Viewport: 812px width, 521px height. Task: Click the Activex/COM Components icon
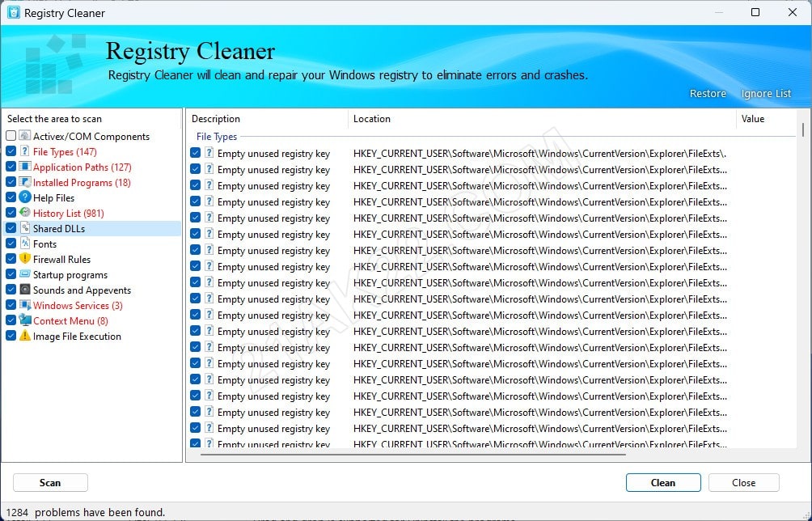pos(25,136)
